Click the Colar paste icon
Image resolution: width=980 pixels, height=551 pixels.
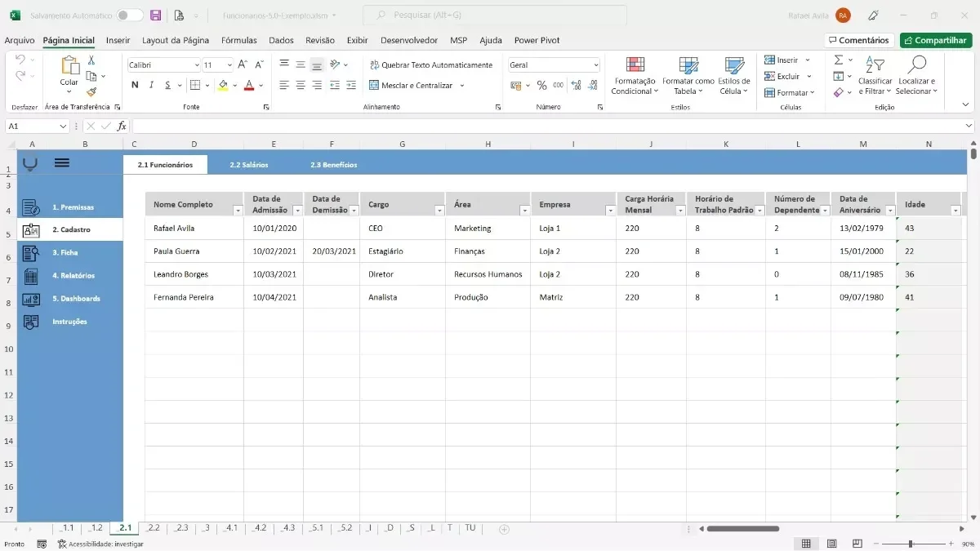tap(69, 66)
